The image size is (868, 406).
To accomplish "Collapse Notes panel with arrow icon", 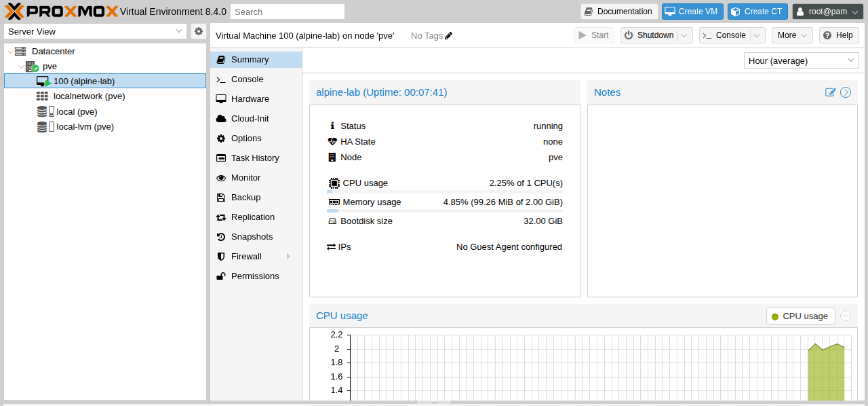I will coord(846,92).
